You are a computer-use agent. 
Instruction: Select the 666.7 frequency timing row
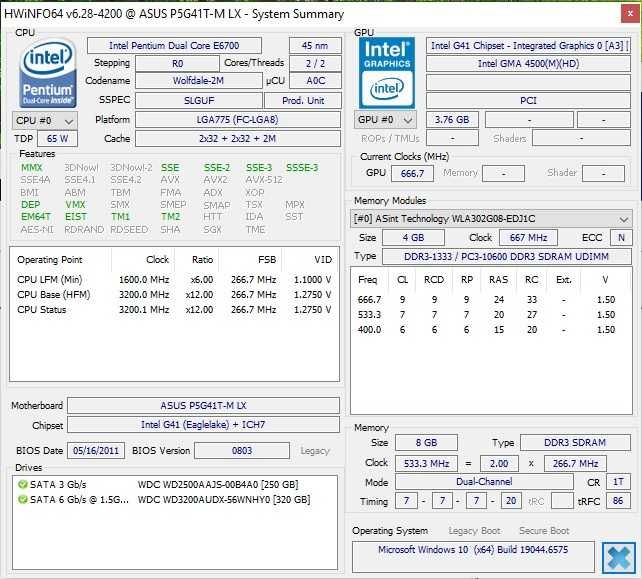tap(487, 300)
